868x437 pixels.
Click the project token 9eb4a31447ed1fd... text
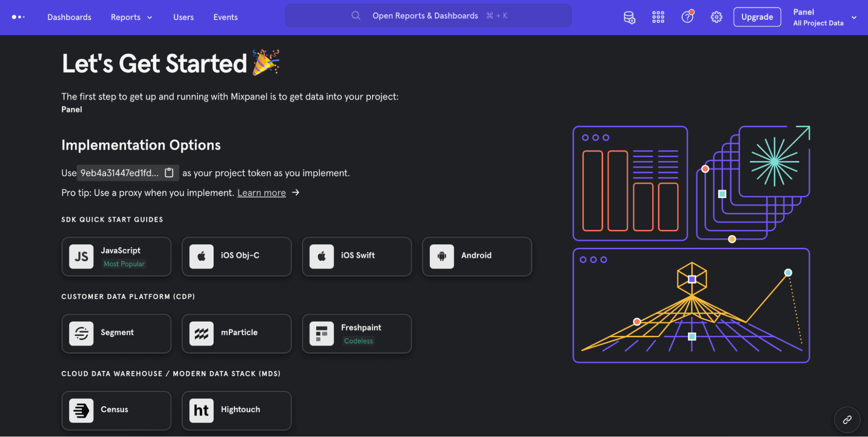[119, 173]
